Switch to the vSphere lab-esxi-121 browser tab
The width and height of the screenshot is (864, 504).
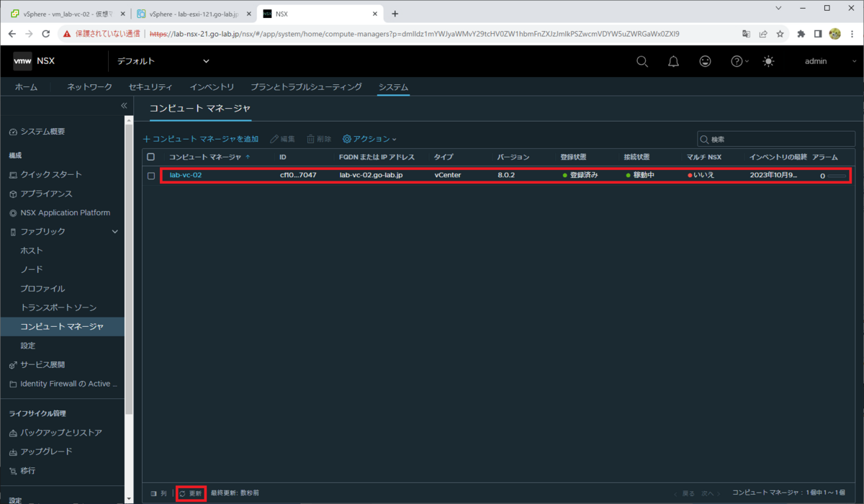[193, 14]
